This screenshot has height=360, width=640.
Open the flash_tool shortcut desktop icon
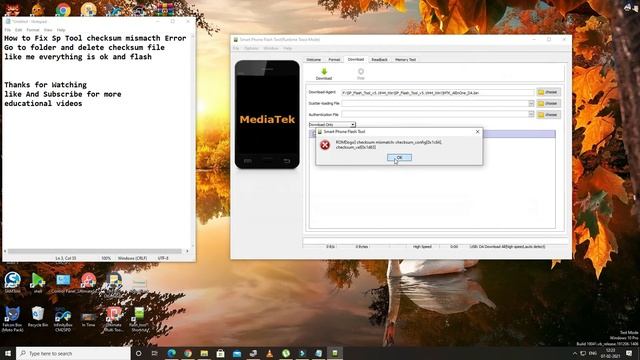point(139,319)
